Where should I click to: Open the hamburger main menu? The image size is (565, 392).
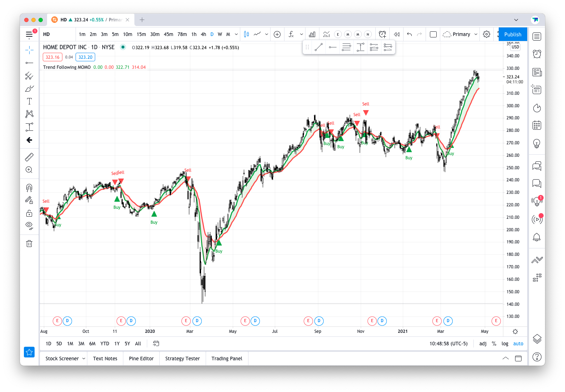point(29,34)
